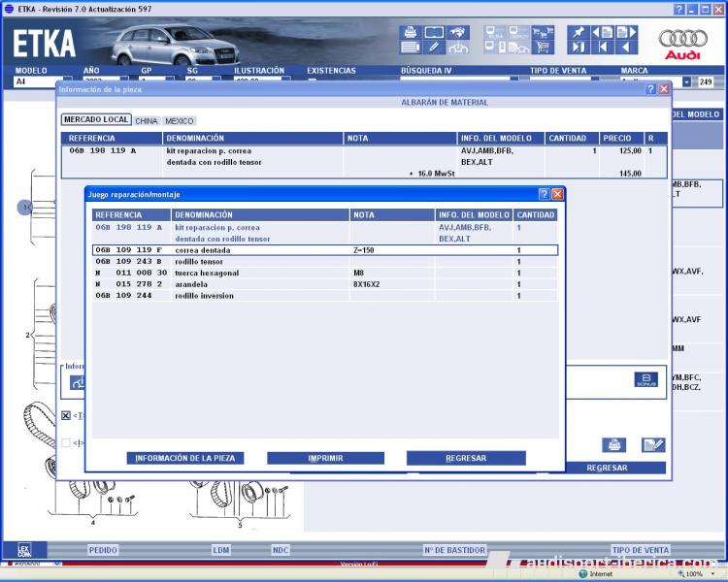Open the catalog book icon in the toolbar
The height and width of the screenshot is (582, 728).
[x=434, y=32]
